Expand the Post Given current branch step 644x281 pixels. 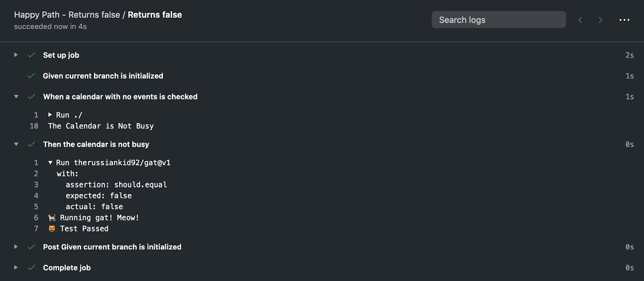(16, 247)
